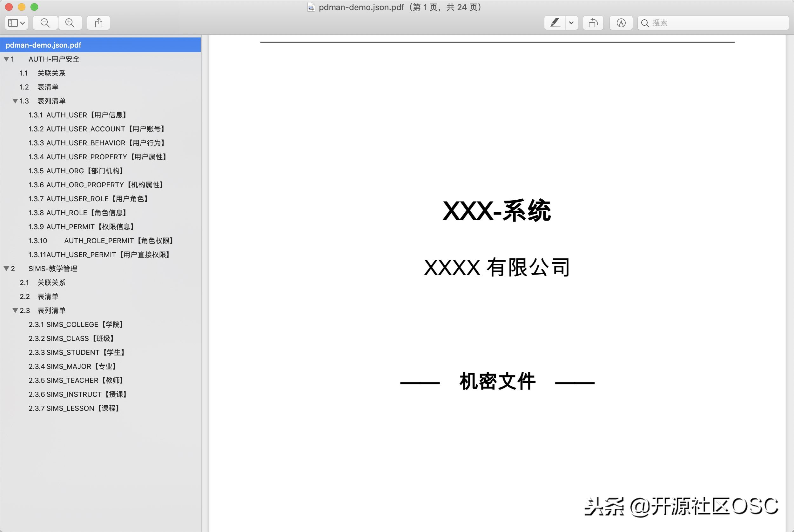
Task: Open 2.3.7 SIMS_LESSON 课程
Action: click(75, 408)
